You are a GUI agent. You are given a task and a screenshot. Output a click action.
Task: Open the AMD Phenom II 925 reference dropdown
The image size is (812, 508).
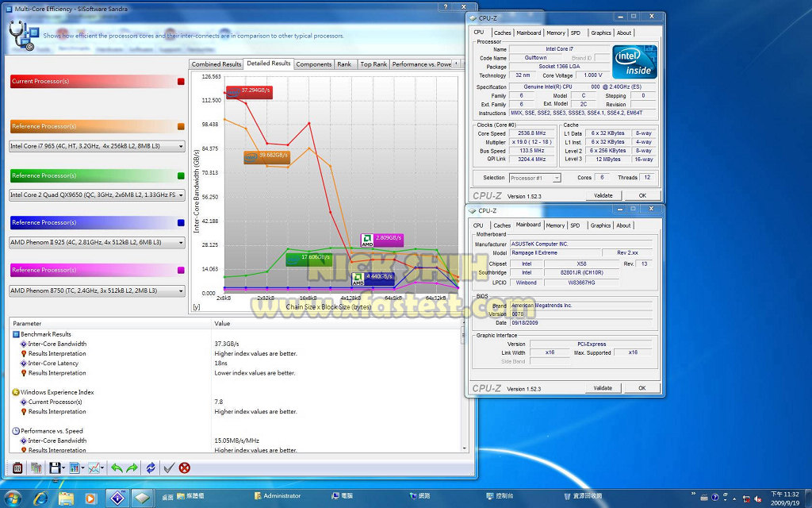(x=182, y=242)
